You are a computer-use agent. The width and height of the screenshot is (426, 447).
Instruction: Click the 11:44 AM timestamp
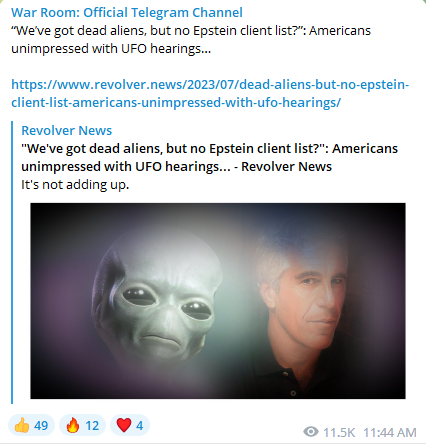point(390,432)
